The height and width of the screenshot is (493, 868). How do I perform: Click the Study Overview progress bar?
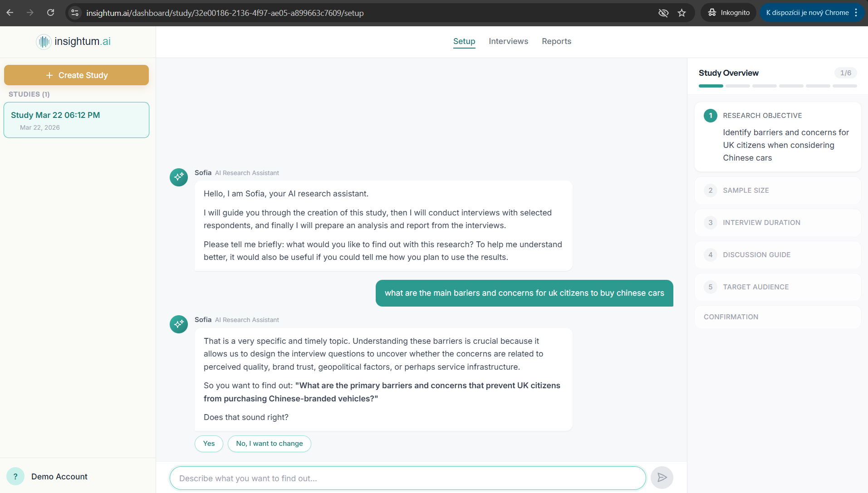coord(777,86)
